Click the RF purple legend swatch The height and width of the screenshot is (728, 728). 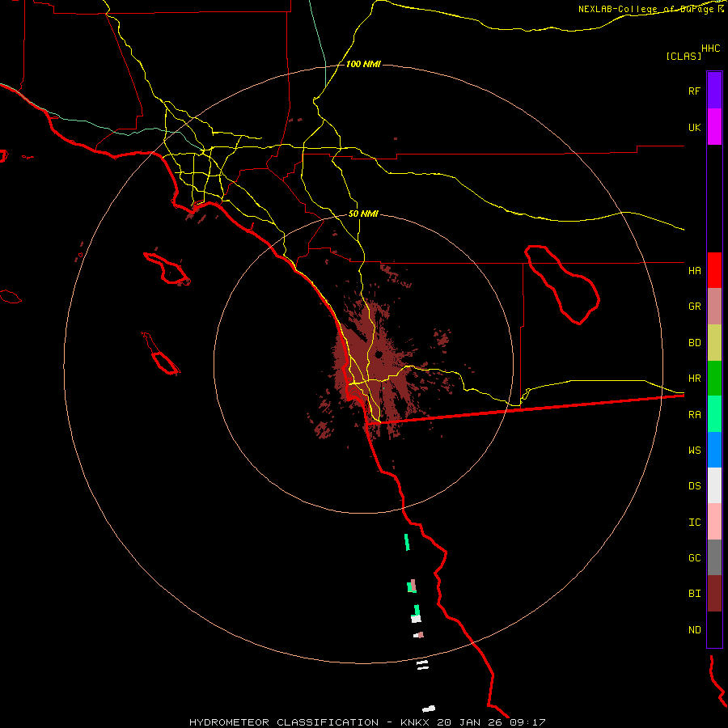tap(714, 91)
